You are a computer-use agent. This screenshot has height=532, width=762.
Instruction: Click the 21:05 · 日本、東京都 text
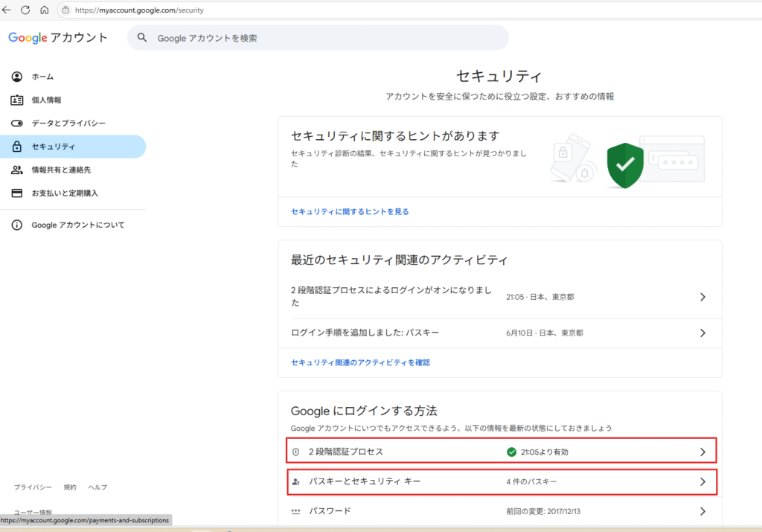pos(540,297)
